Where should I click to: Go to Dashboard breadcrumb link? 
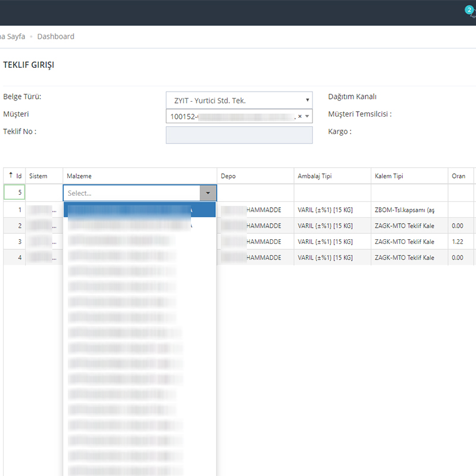[x=56, y=36]
